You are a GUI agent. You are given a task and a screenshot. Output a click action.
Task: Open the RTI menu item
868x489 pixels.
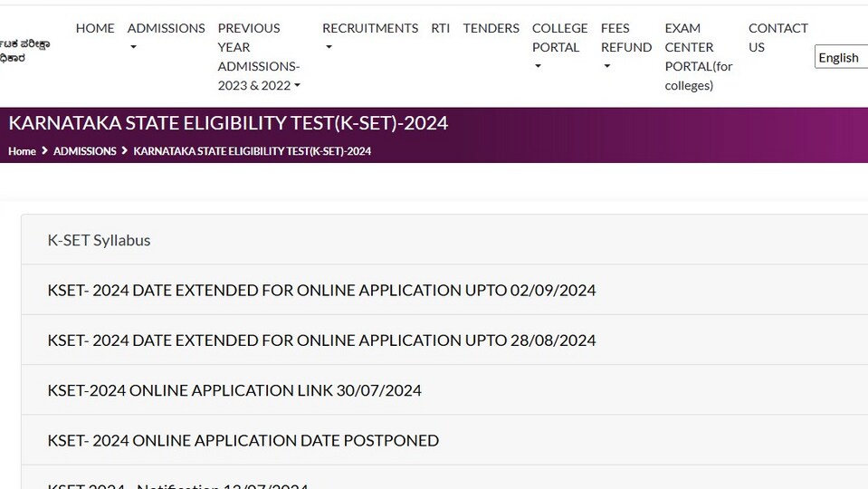(x=441, y=28)
